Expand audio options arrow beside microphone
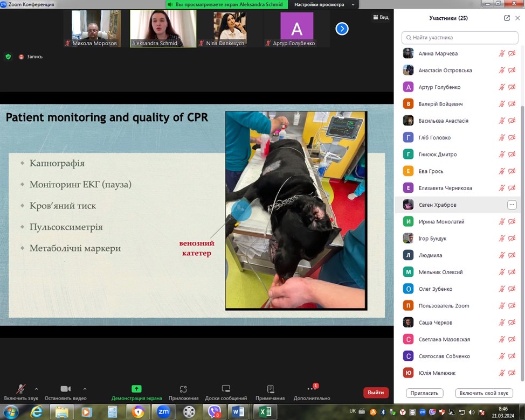Viewport: 525px width, 420px height. [x=37, y=389]
